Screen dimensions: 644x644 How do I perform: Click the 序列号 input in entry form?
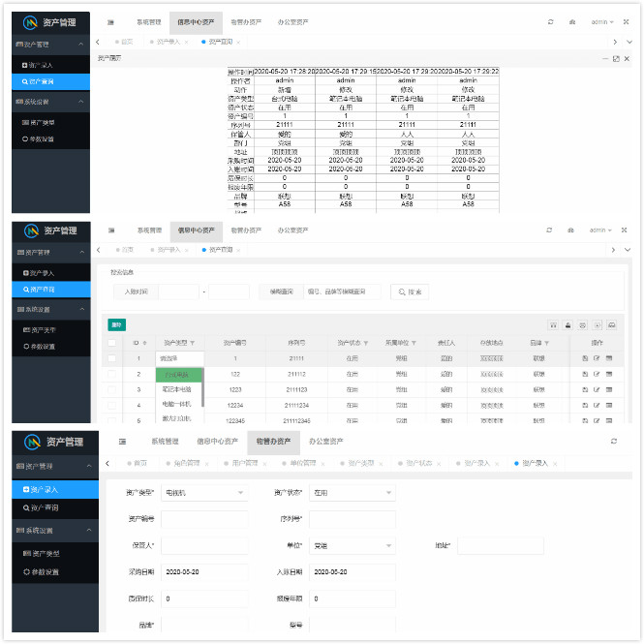point(353,519)
